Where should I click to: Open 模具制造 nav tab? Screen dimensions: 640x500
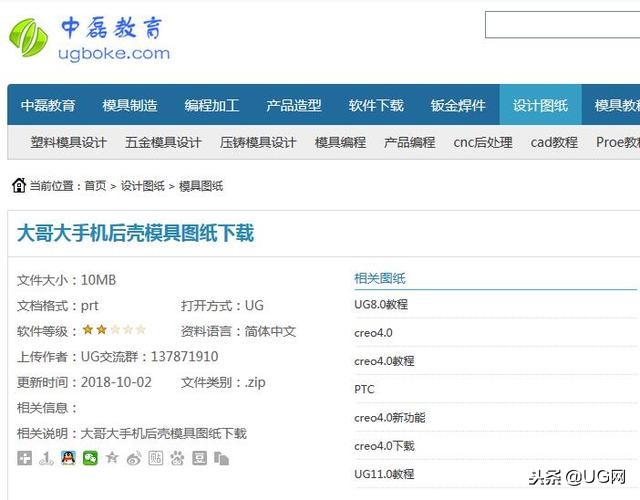pyautogui.click(x=130, y=105)
